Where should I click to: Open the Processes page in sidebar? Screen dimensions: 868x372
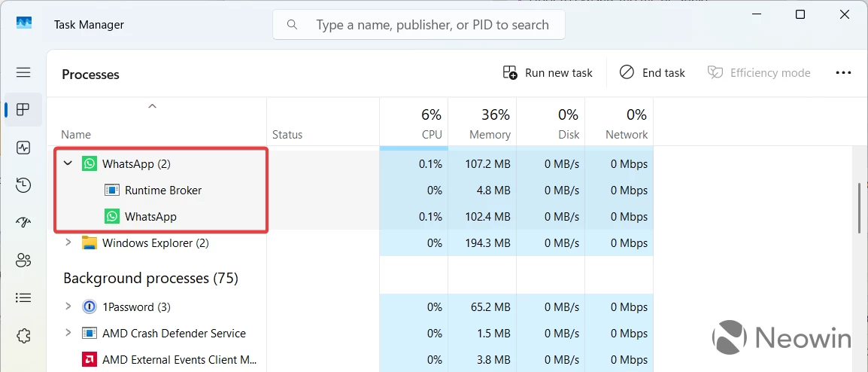click(x=23, y=109)
